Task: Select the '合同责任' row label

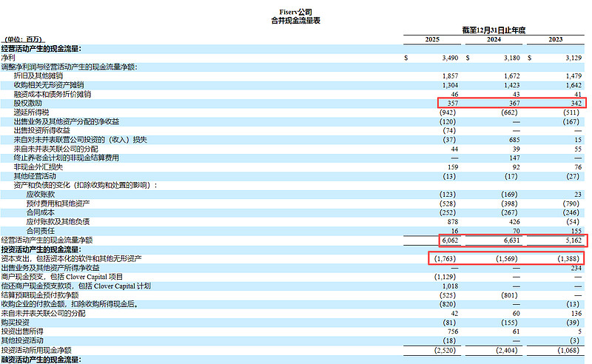Action: [x=41, y=231]
